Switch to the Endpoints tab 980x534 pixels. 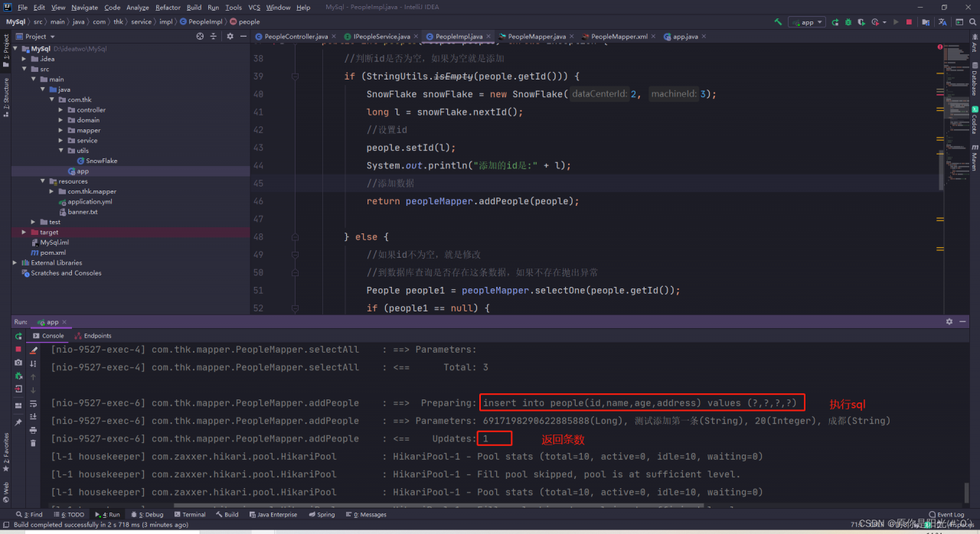[93, 336]
